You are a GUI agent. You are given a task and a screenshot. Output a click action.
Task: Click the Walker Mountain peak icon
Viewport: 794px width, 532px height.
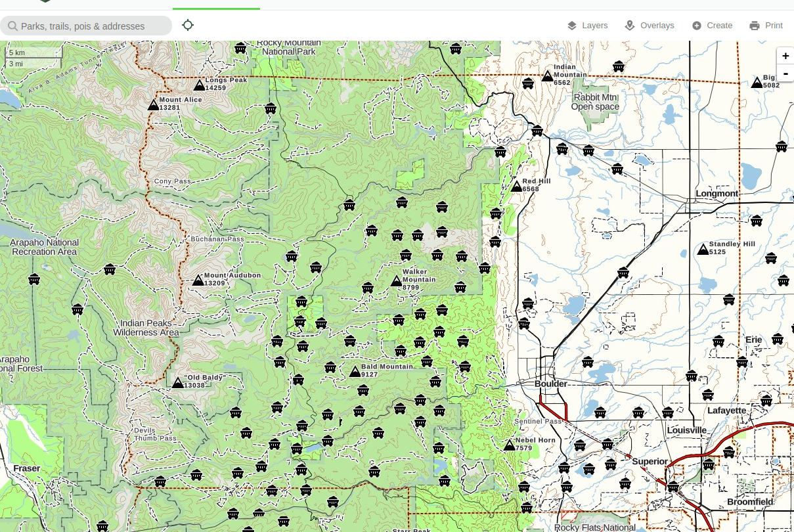point(396,281)
